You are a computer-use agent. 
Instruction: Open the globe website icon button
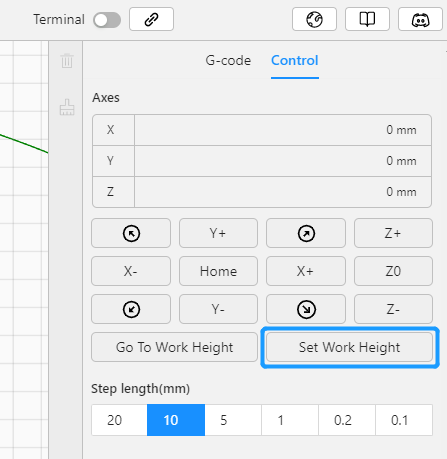[314, 19]
